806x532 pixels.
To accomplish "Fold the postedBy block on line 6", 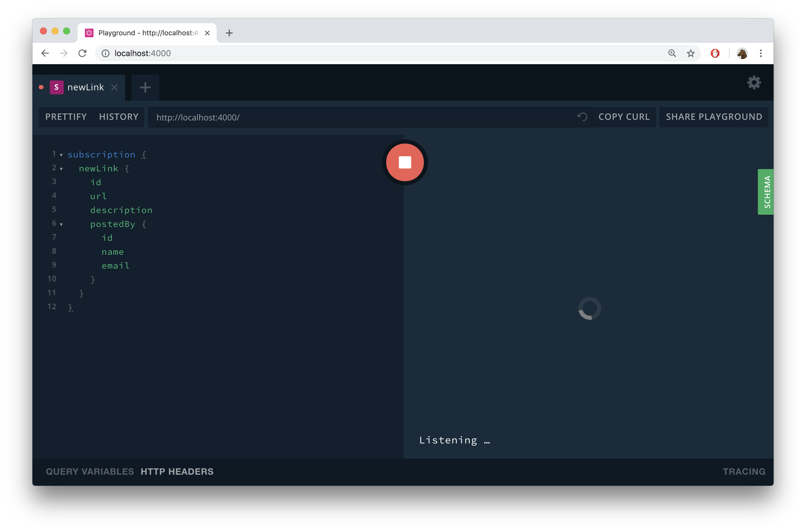I will (x=61, y=225).
